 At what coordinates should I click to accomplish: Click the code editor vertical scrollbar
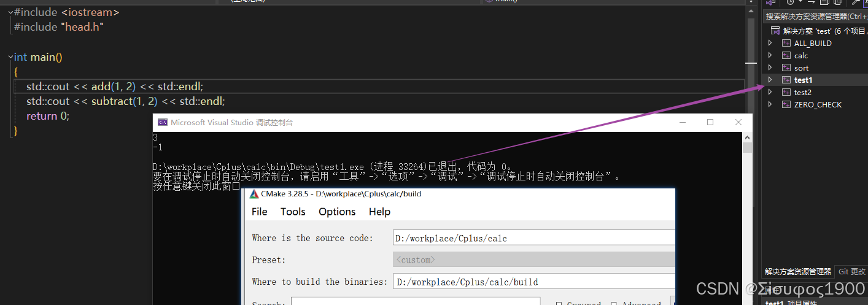point(751,61)
